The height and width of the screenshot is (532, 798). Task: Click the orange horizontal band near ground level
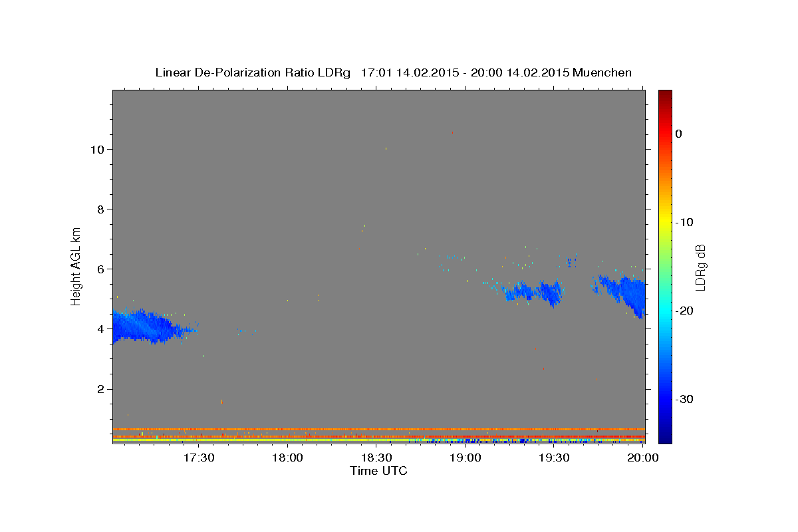coord(378,430)
